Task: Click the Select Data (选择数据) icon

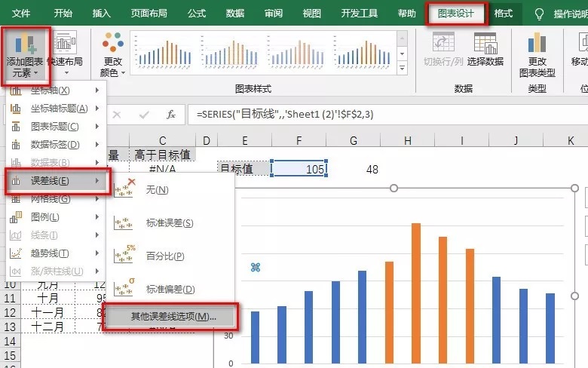Action: [x=485, y=43]
